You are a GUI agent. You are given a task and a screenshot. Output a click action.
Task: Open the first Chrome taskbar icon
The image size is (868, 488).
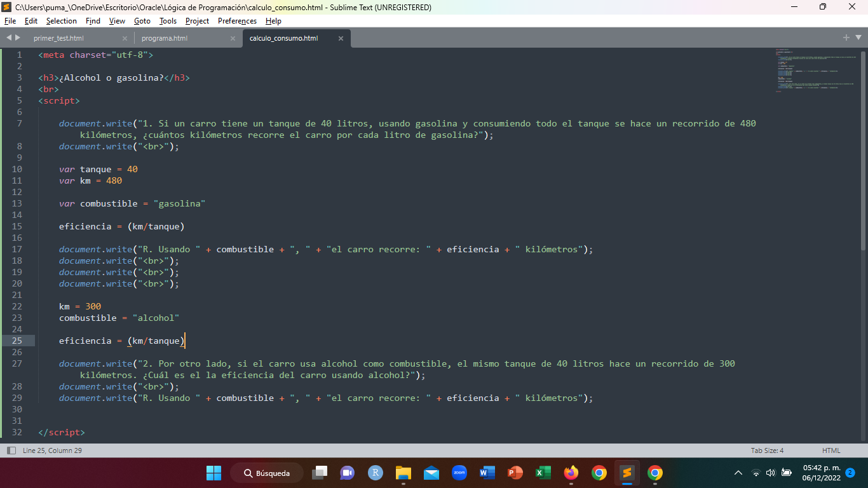[599, 473]
